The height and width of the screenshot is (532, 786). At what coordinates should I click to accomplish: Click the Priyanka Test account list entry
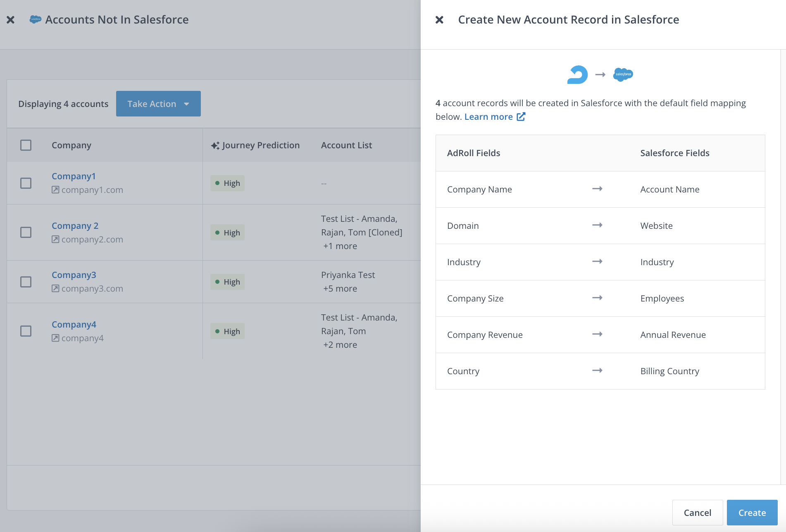tap(348, 275)
